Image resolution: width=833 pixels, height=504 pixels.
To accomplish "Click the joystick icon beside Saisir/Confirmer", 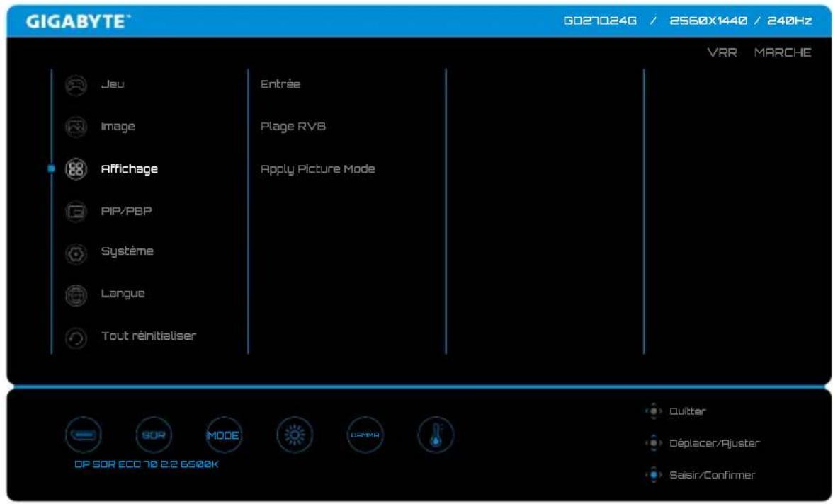I will click(653, 475).
